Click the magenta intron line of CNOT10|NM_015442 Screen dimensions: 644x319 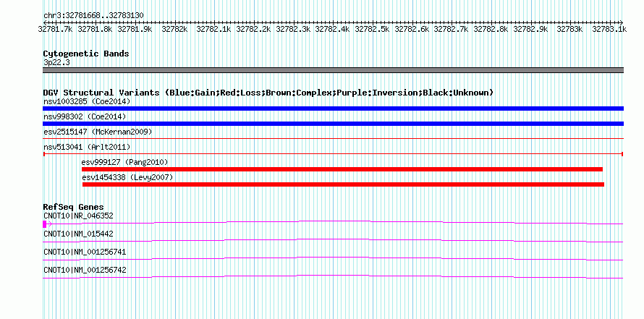point(333,239)
